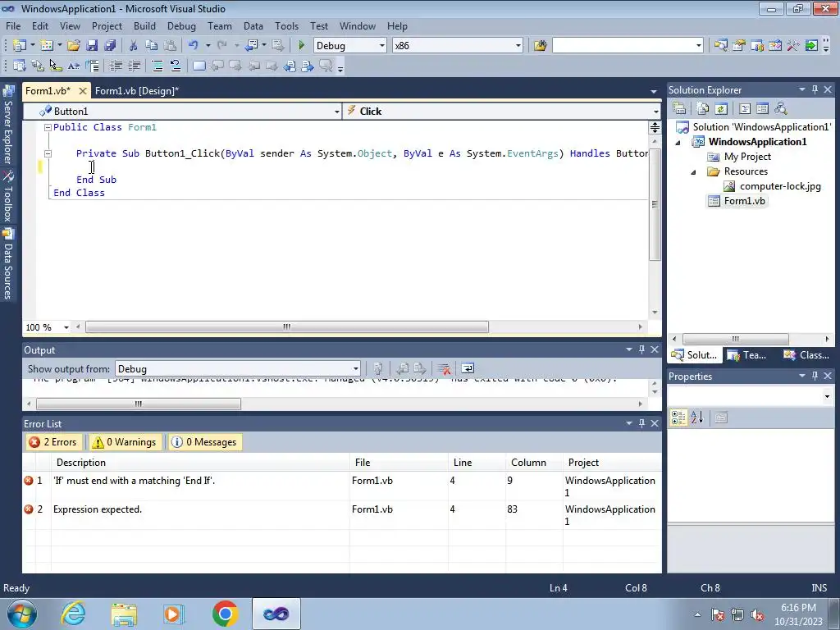Open the Debug menu
The height and width of the screenshot is (630, 840).
coord(181,25)
